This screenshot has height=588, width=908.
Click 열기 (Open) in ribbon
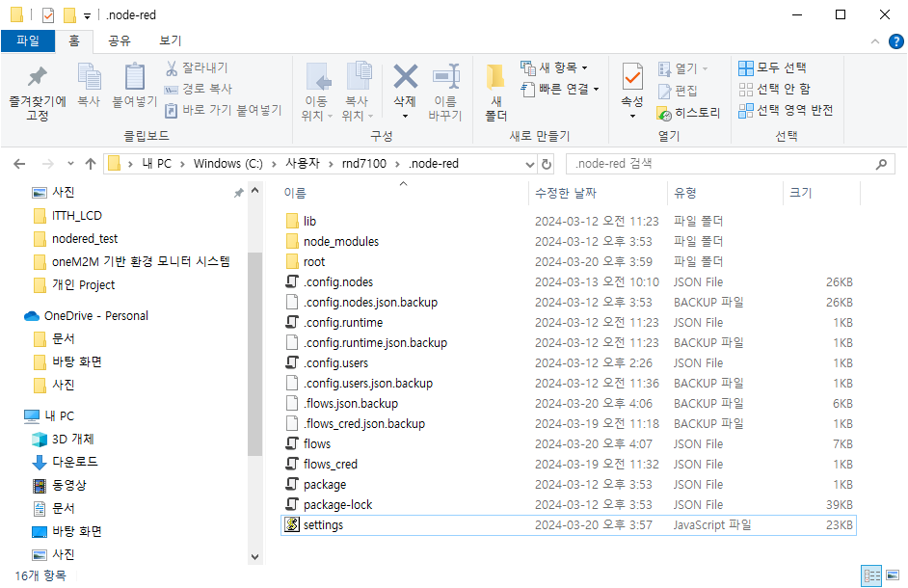[x=683, y=68]
